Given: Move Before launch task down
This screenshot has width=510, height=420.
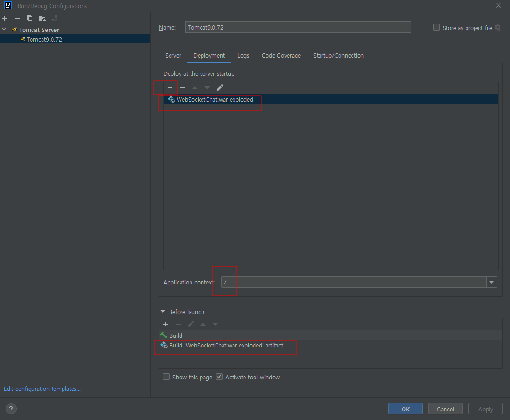Looking at the screenshot, I should (x=215, y=324).
